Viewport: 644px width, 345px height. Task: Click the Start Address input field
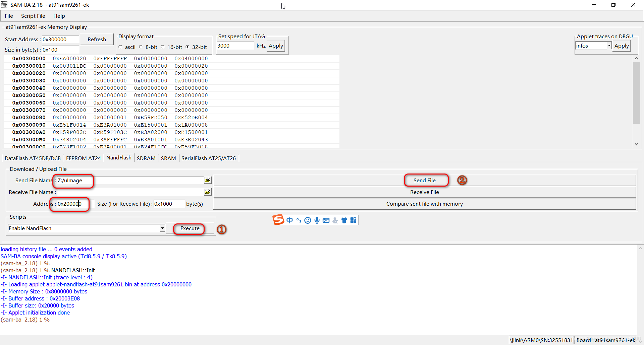tap(60, 39)
